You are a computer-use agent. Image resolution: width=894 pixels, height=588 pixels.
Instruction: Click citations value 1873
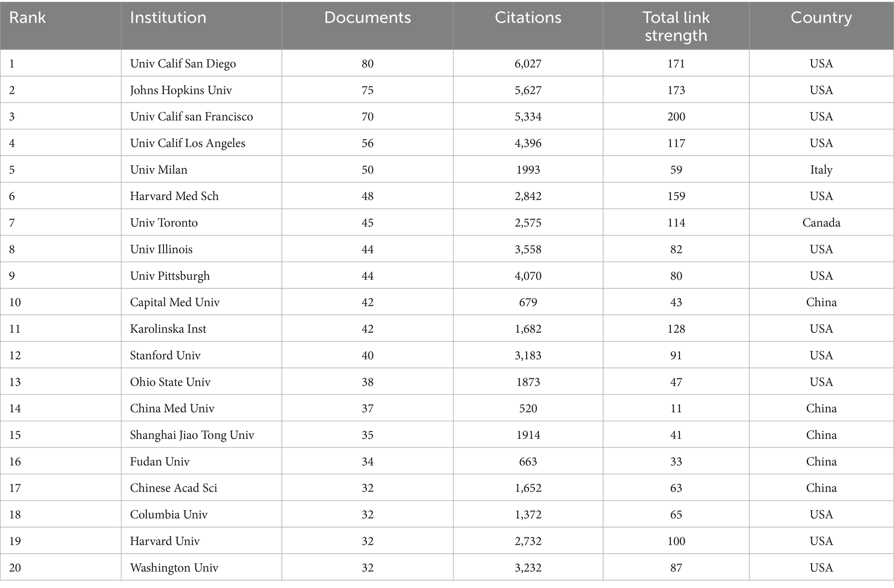point(528,382)
